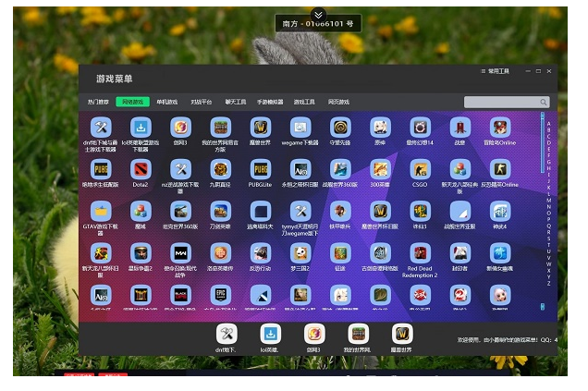Click the search magnifier icon
Screen dimensions: 588x391
(544, 103)
